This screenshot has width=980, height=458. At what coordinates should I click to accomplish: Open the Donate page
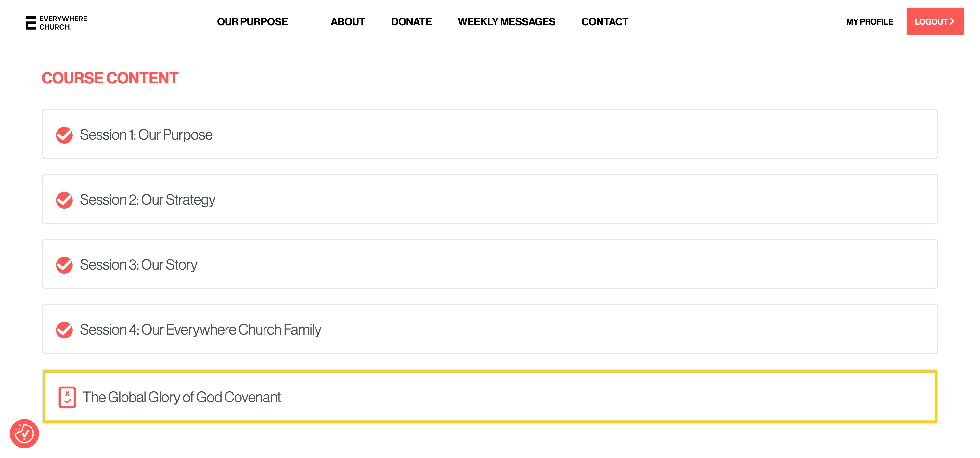411,22
